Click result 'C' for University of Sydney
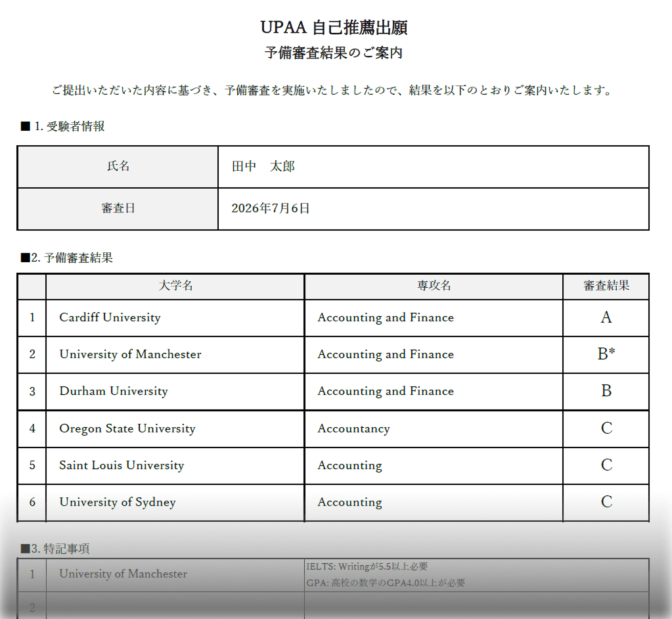 [x=606, y=503]
